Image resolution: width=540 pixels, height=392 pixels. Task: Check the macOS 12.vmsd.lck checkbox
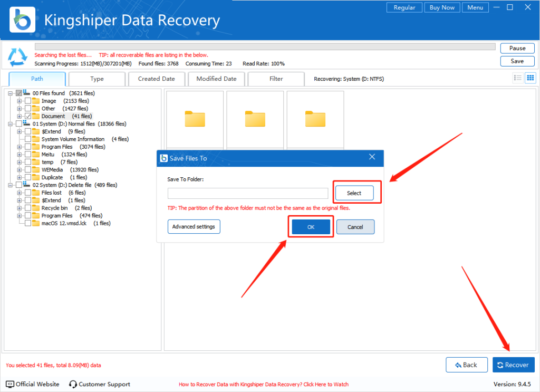pyautogui.click(x=28, y=223)
